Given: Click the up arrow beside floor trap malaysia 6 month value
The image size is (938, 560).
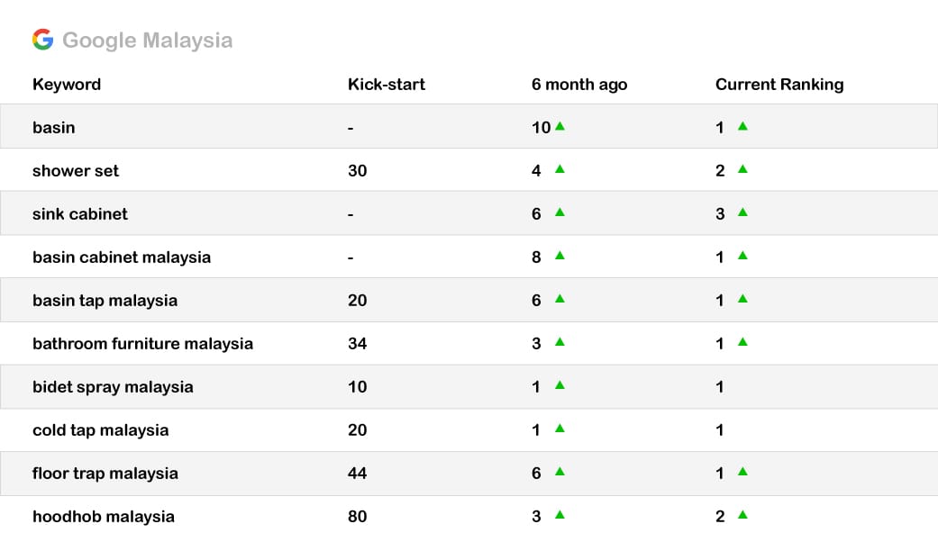Looking at the screenshot, I should point(560,472).
